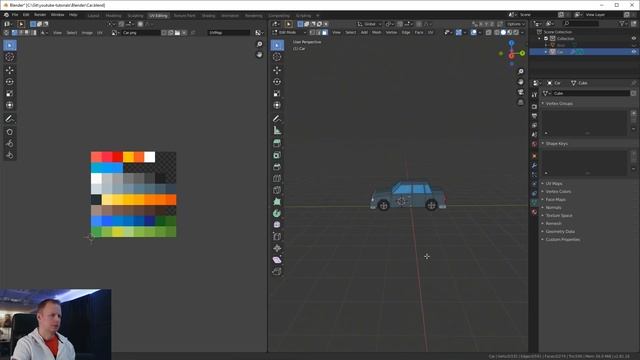
Task: Enable edge select mode in 3D viewport header
Action: (319, 32)
